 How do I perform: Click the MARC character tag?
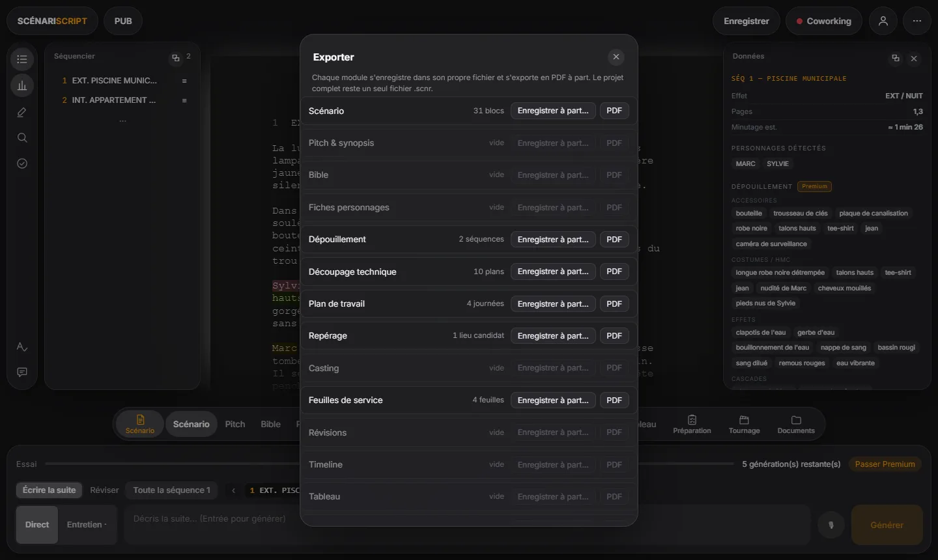coord(745,164)
